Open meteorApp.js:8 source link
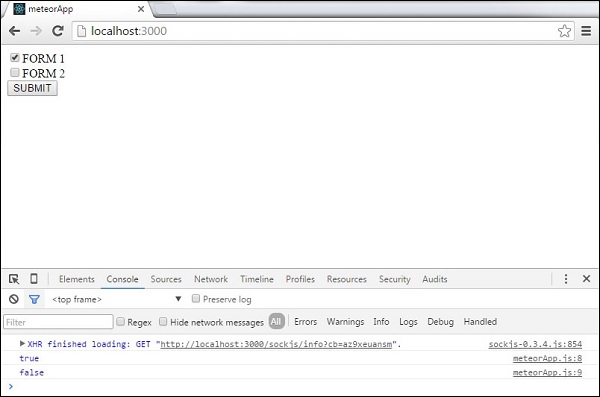Viewport: 600px width, 397px height. 547,358
